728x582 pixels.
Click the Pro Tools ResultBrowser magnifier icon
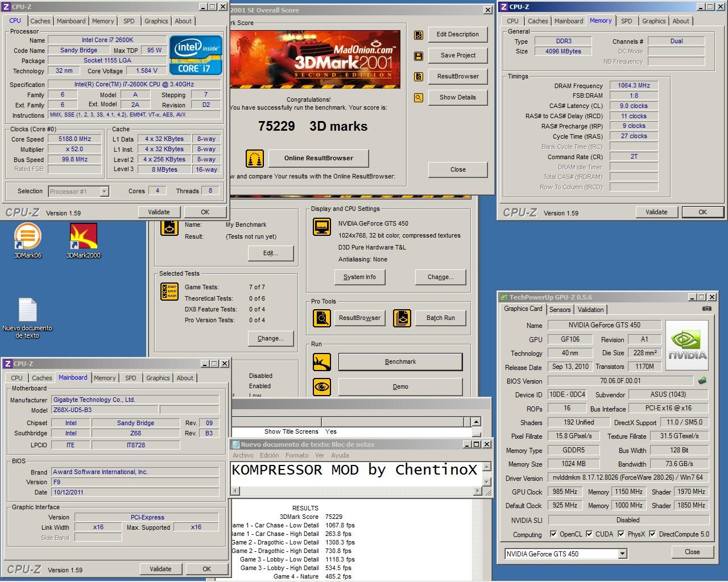[x=322, y=318]
